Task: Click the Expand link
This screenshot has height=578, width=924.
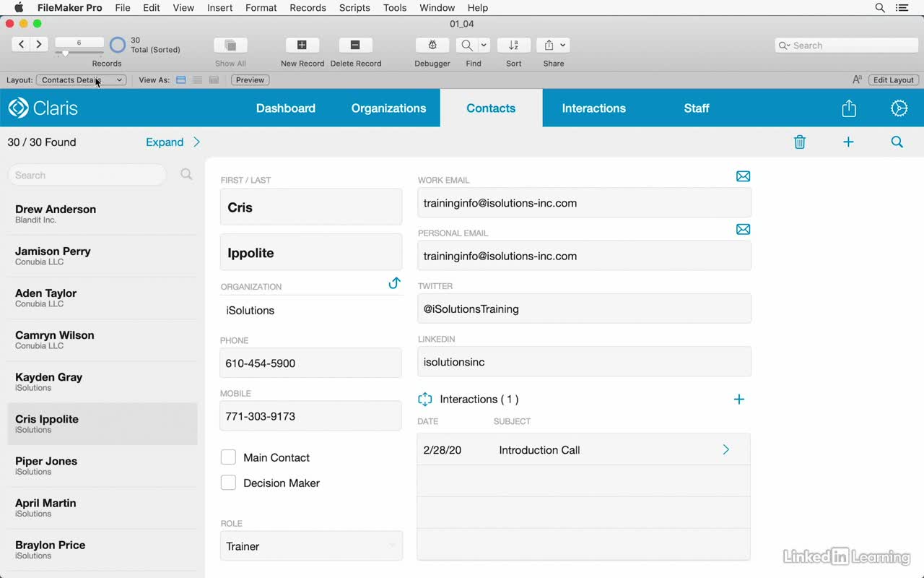Action: (165, 142)
